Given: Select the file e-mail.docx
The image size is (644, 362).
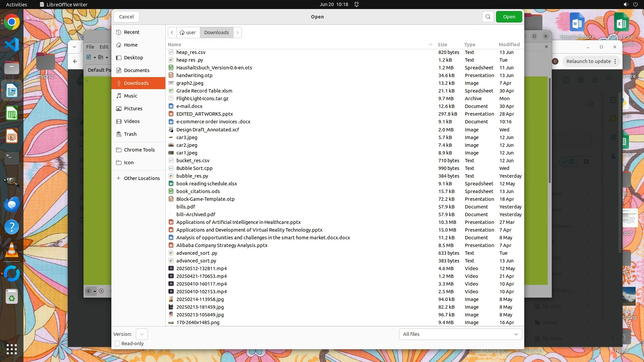Looking at the screenshot, I should (x=189, y=106).
